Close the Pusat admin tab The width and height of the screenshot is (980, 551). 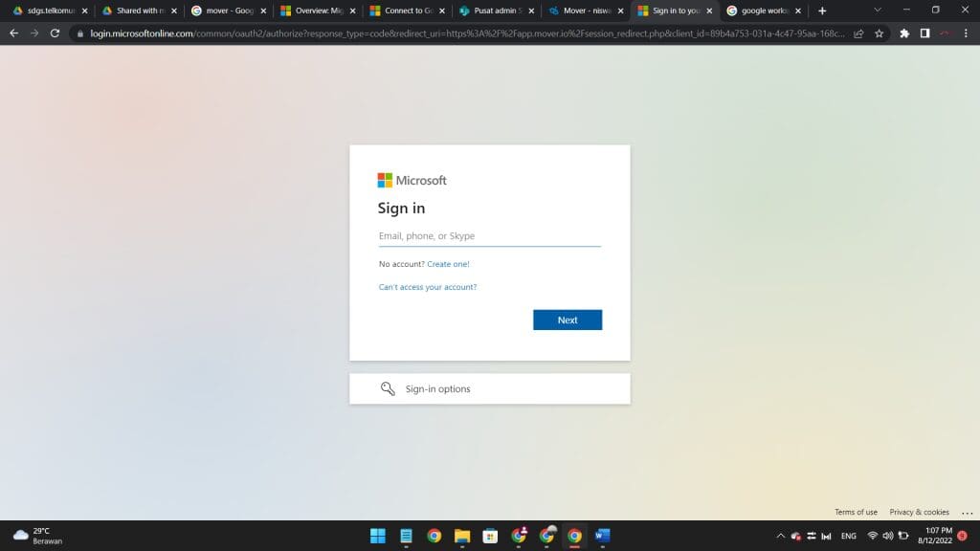pyautogui.click(x=532, y=11)
